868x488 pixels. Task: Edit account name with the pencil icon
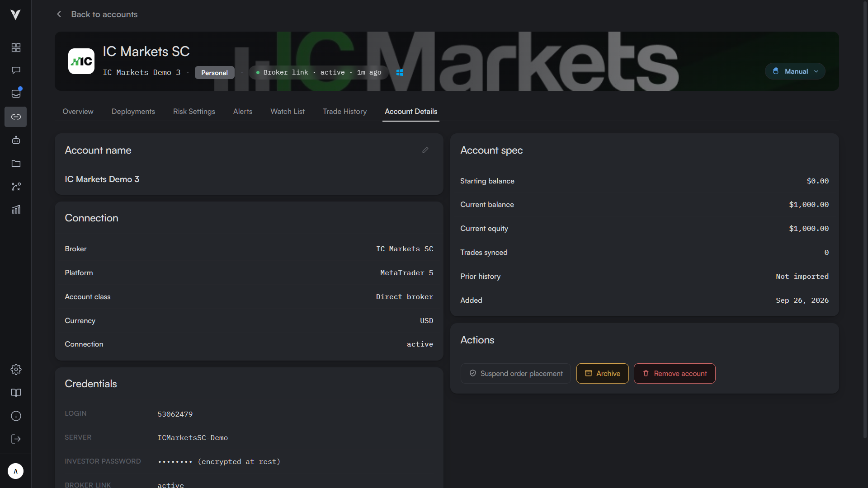[x=425, y=150]
